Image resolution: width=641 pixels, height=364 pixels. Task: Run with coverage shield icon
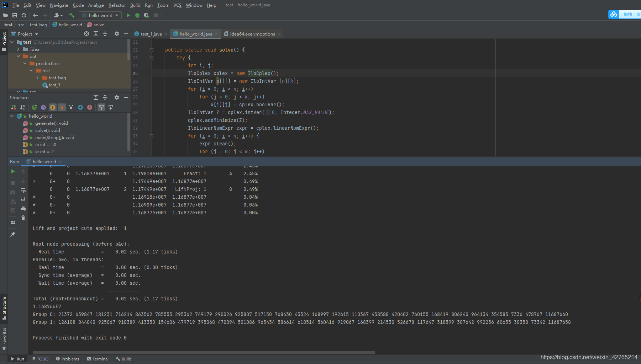pyautogui.click(x=147, y=15)
